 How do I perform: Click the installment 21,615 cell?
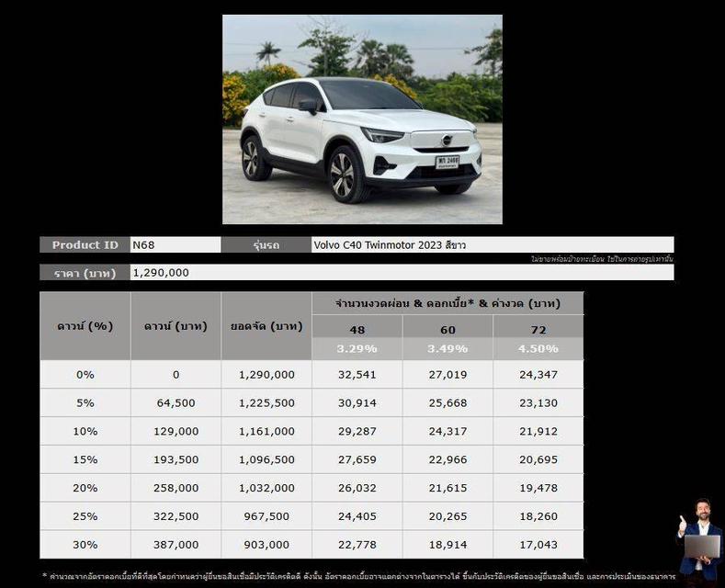(447, 488)
